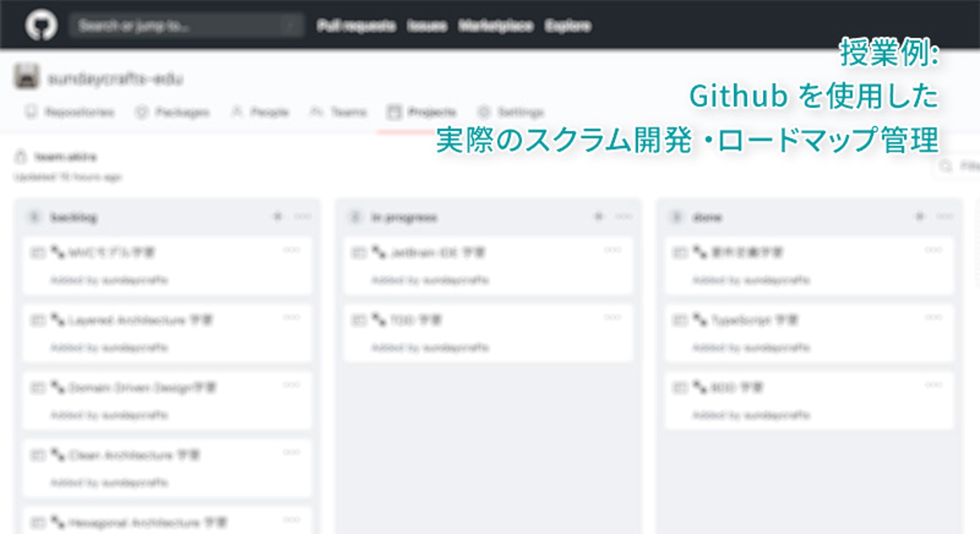The width and height of the screenshot is (980, 534).
Task: Click the Layered Architecture 学習 card title
Action: pyautogui.click(x=140, y=320)
